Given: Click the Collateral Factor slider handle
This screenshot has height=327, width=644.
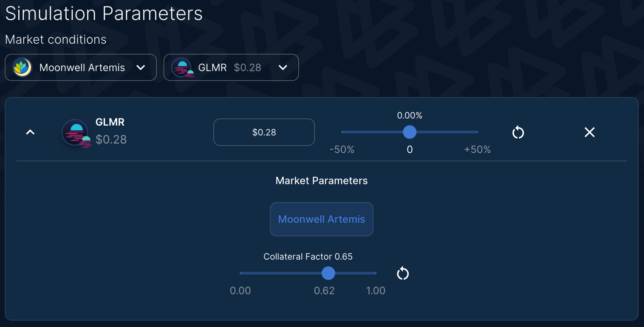Looking at the screenshot, I should click(x=328, y=273).
